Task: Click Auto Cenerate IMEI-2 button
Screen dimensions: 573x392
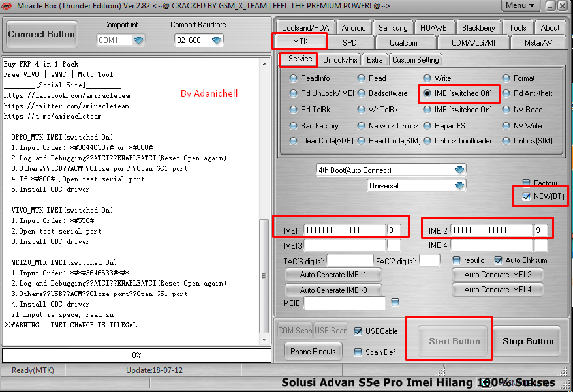Action: click(498, 275)
